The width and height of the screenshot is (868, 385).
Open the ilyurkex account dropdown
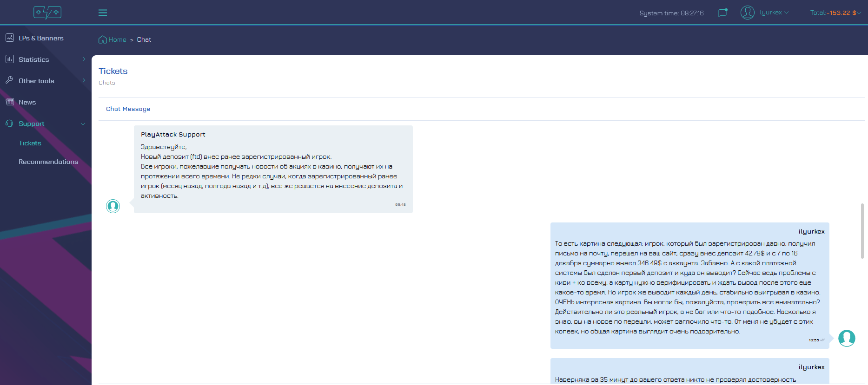(x=773, y=13)
